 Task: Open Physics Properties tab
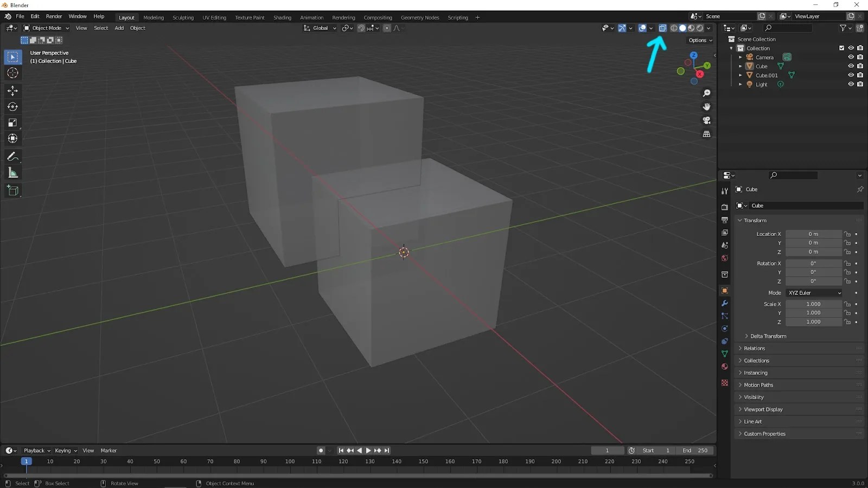point(724,329)
